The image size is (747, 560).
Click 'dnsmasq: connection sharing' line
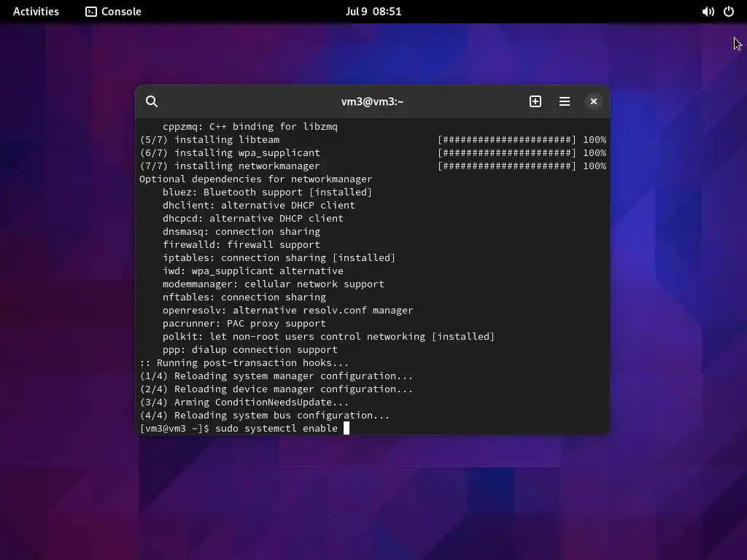point(241,231)
